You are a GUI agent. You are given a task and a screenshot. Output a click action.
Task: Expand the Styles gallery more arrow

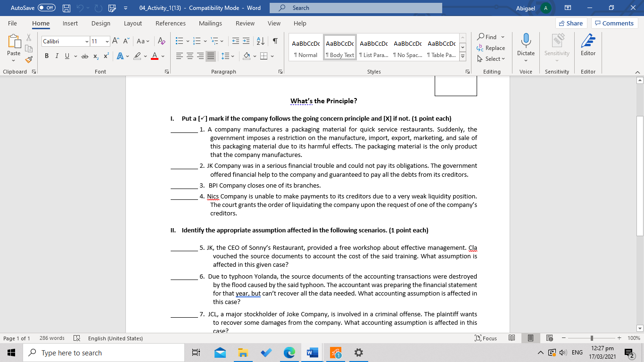(462, 57)
